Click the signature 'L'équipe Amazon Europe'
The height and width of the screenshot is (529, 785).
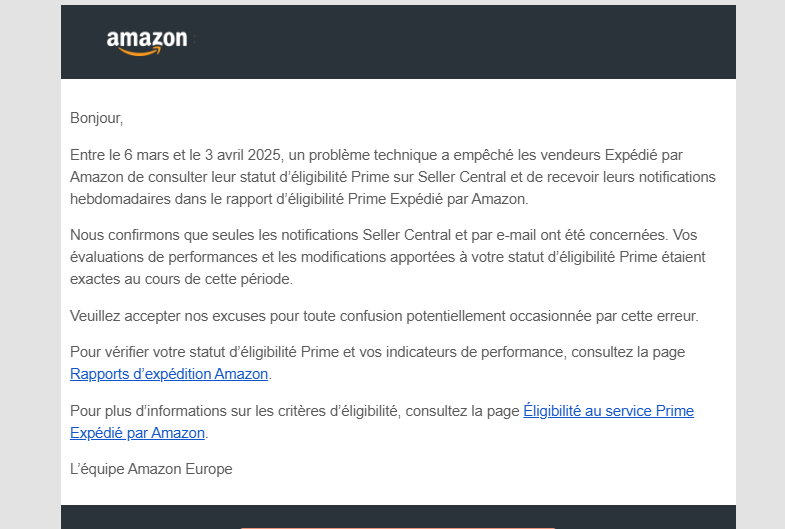point(151,469)
